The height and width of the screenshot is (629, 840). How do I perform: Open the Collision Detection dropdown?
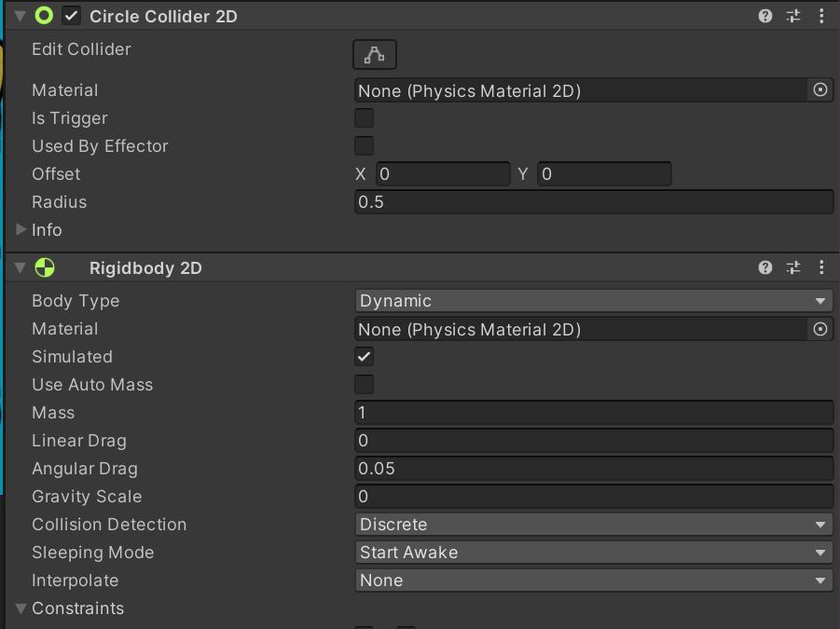593,525
